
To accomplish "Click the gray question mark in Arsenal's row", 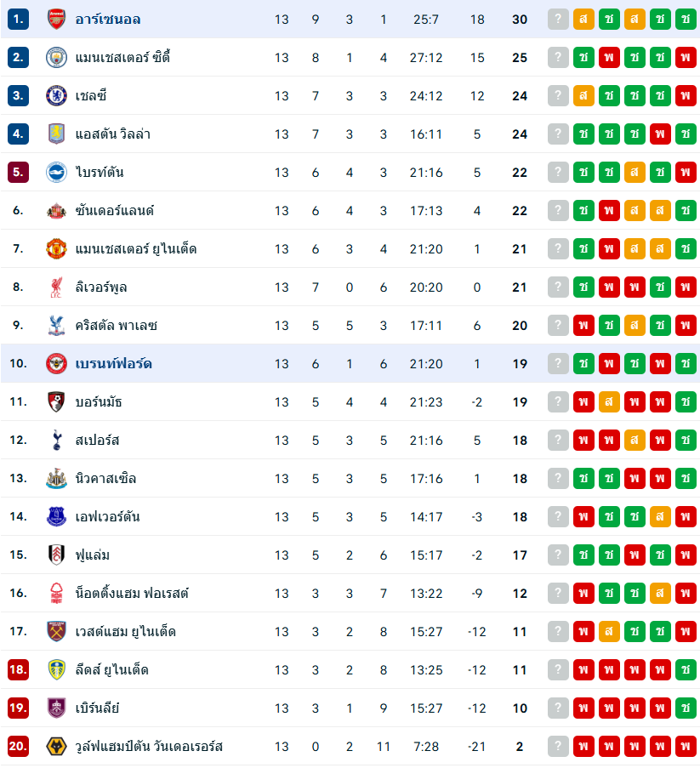I will [x=558, y=20].
